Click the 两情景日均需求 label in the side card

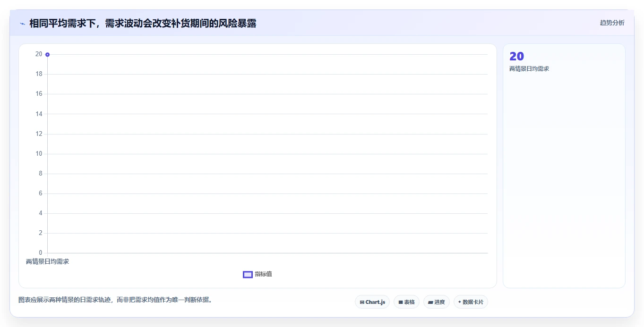[x=529, y=69]
